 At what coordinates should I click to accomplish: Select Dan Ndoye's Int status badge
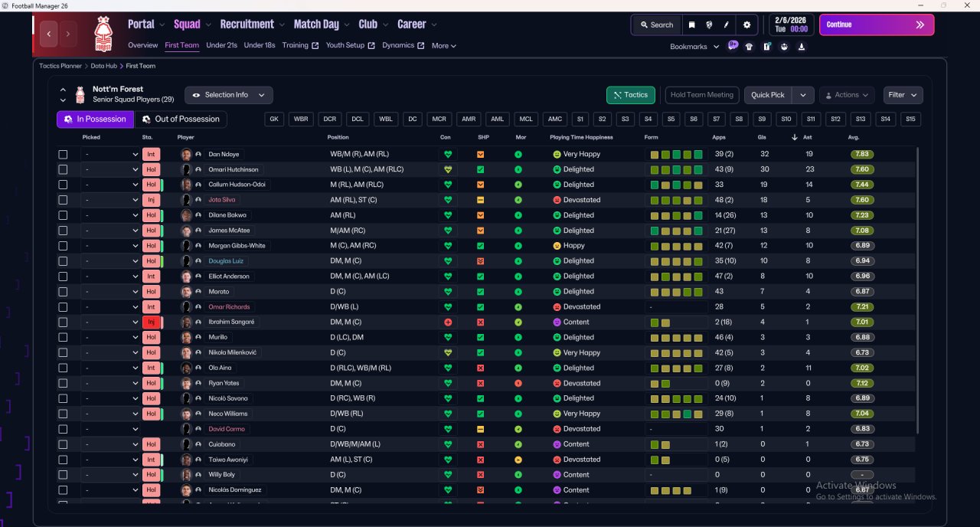point(151,154)
